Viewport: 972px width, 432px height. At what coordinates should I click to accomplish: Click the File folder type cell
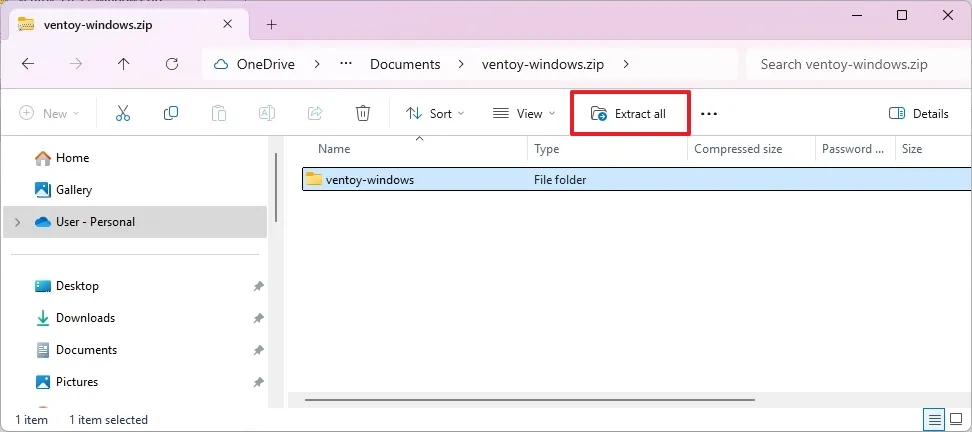tap(560, 180)
